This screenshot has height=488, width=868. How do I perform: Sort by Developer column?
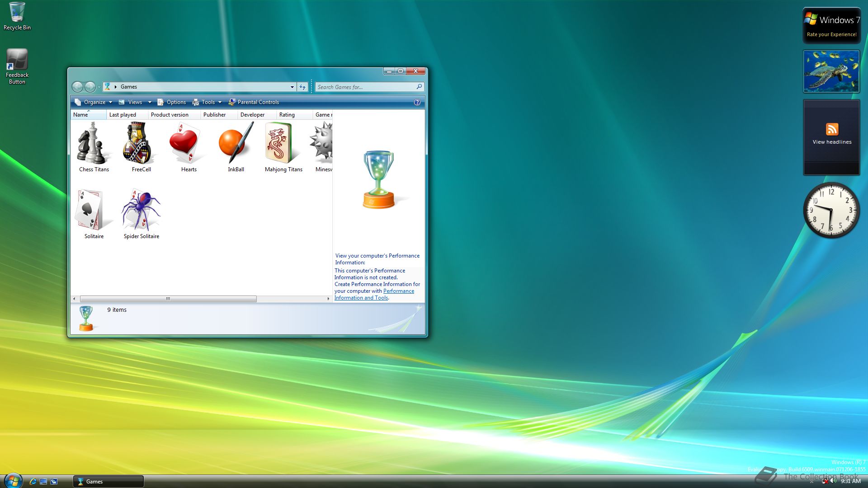click(x=257, y=115)
